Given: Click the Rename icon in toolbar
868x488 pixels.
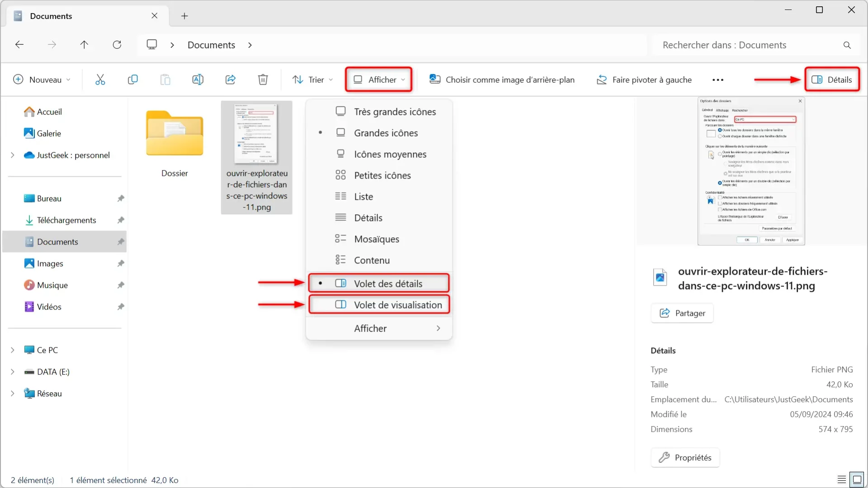Looking at the screenshot, I should click(x=198, y=80).
